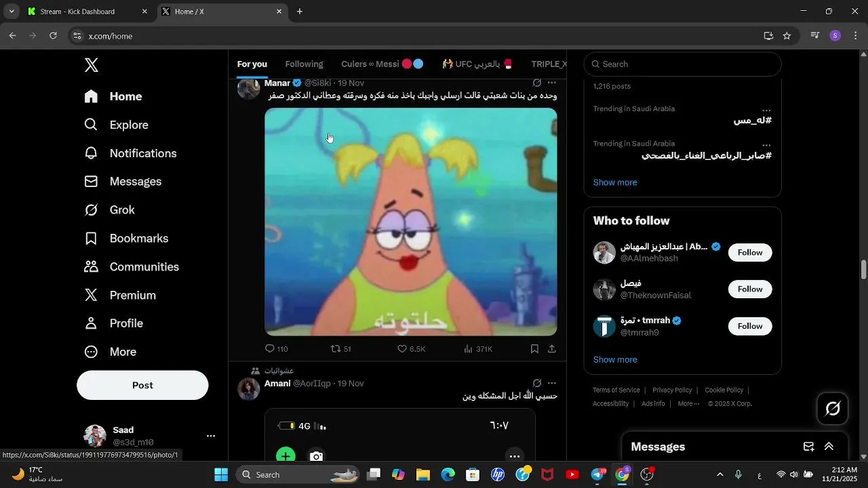This screenshot has height=488, width=868.
Task: Open more options on Manar's post
Action: coord(552,83)
